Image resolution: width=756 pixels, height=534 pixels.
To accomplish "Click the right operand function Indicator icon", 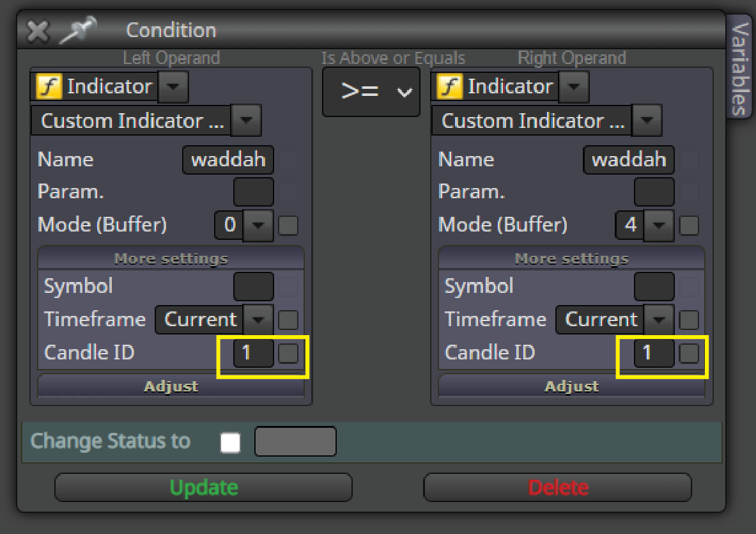I will [x=449, y=87].
